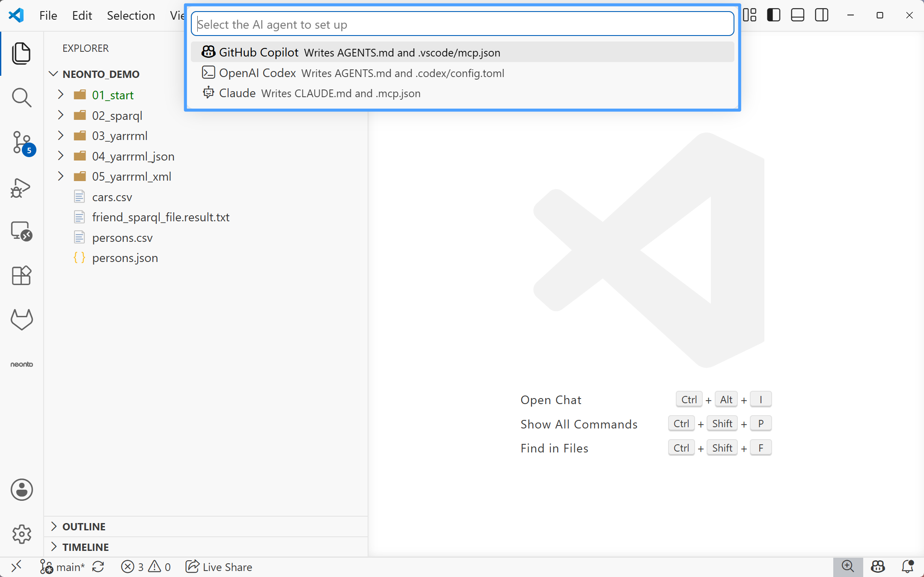Open the Selection menu
The image size is (924, 577).
point(131,15)
